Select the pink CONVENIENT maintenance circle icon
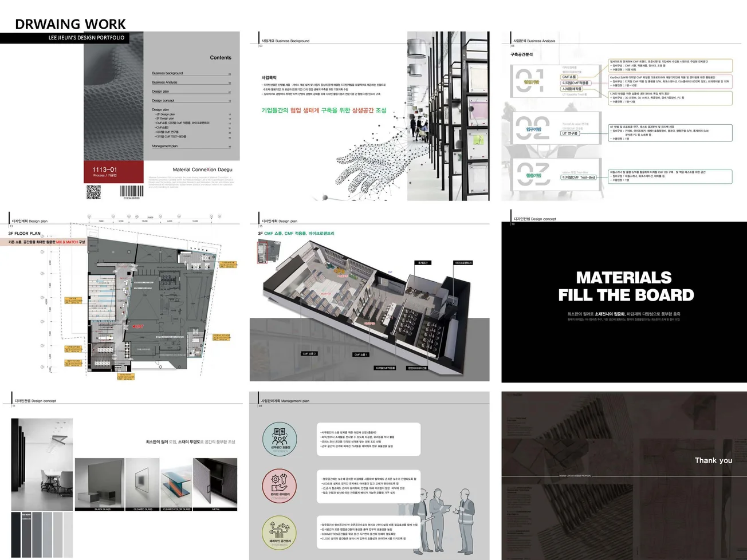The width and height of the screenshot is (747, 560). point(280,485)
